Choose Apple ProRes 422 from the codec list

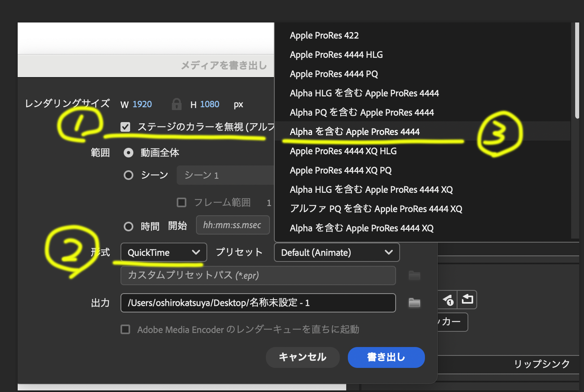tap(324, 35)
